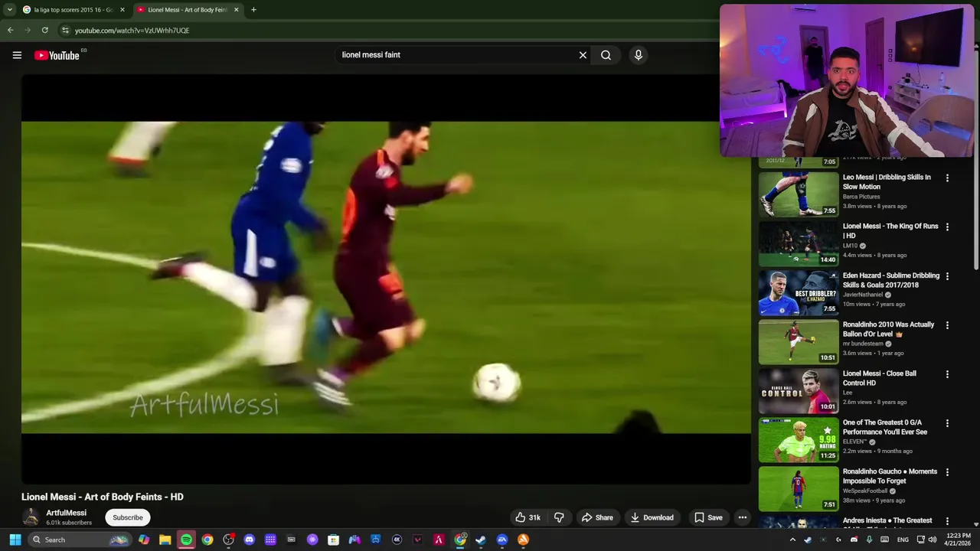Open options for Close Ball Control HD video
The image size is (980, 551).
point(947,373)
